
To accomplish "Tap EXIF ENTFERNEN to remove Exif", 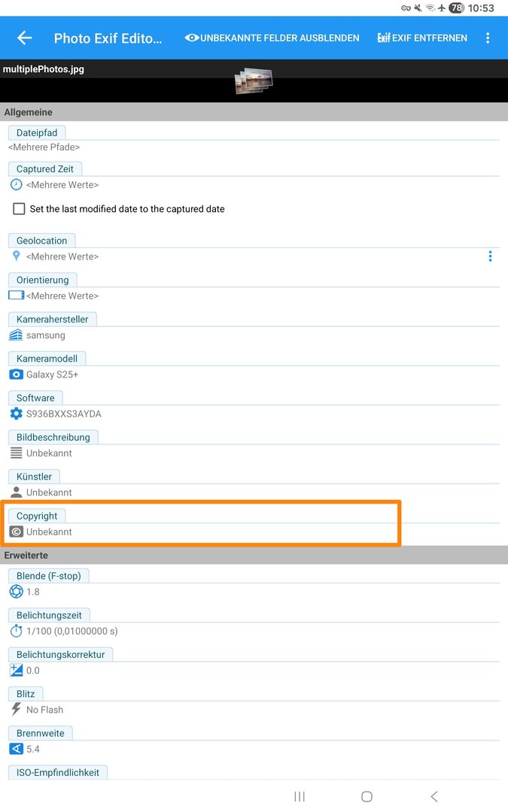I will click(422, 38).
